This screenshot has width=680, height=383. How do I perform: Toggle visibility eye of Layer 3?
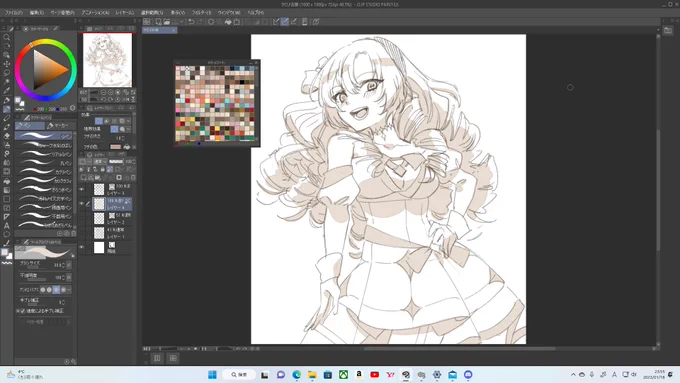click(82, 189)
